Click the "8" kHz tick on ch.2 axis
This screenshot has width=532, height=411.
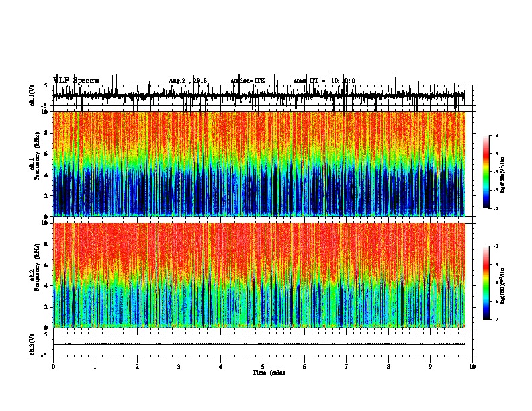tap(47, 244)
